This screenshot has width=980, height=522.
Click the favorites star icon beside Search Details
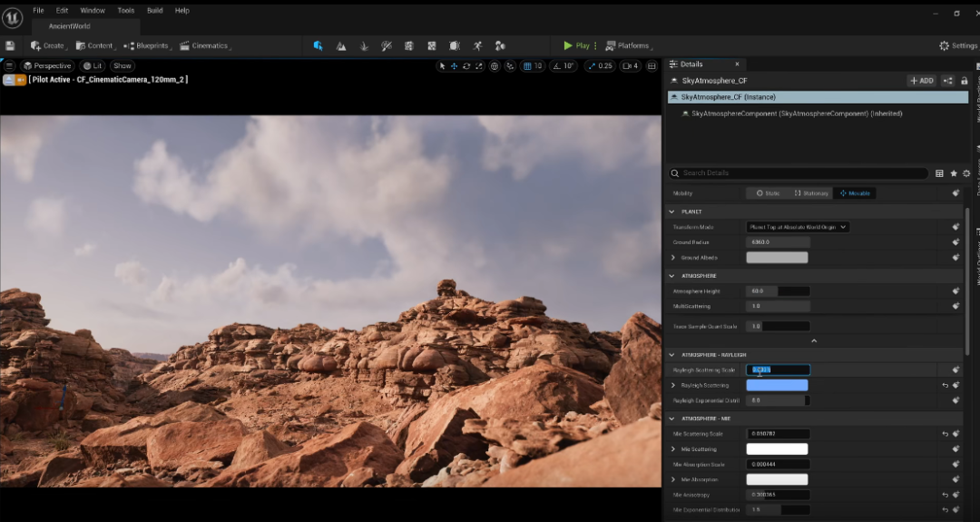tap(953, 173)
